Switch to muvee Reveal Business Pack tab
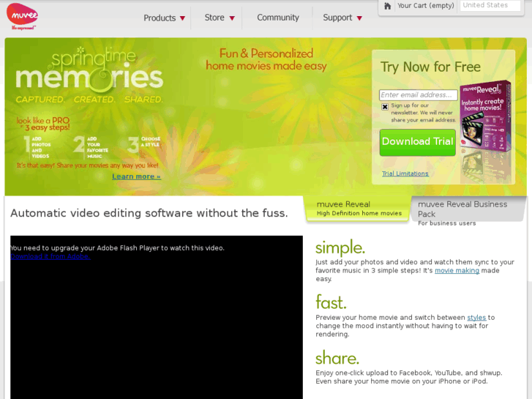 coord(468,209)
